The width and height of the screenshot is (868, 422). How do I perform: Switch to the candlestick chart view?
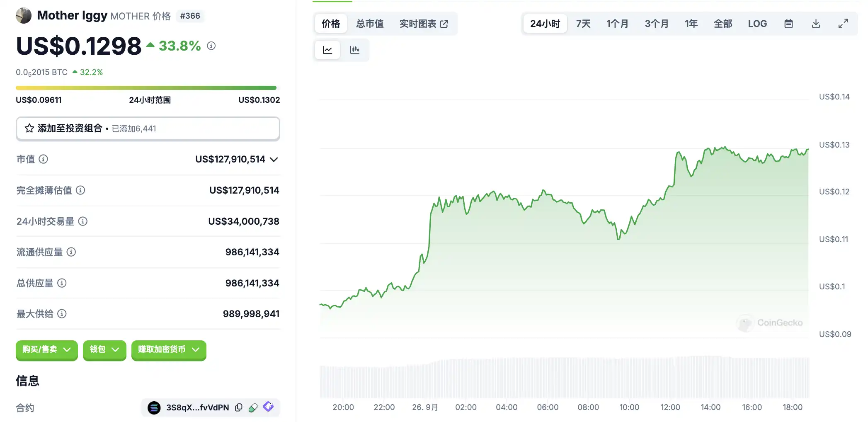(x=355, y=50)
